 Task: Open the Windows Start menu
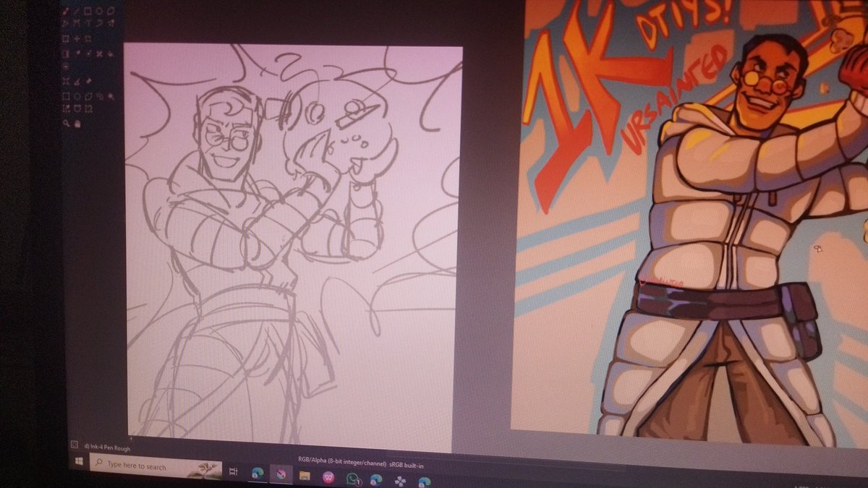tap(79, 461)
